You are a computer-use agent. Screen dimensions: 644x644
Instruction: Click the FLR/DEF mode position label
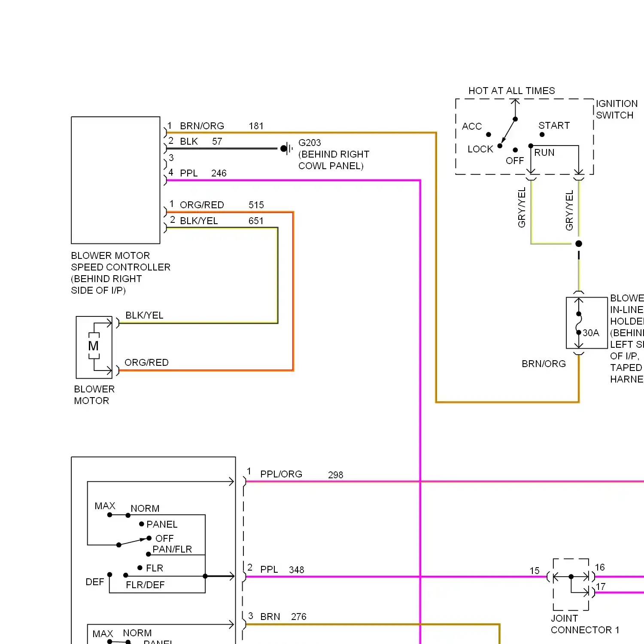[145, 585]
